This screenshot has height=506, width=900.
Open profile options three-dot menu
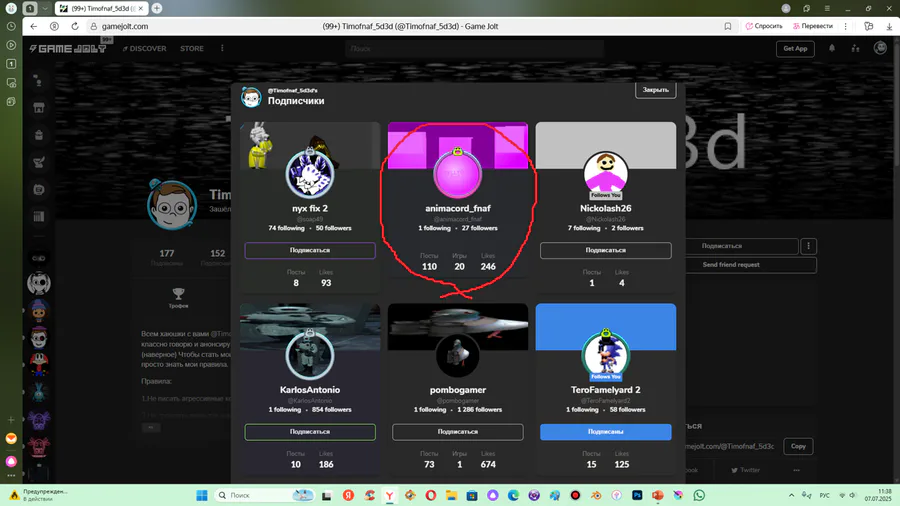[x=808, y=246]
